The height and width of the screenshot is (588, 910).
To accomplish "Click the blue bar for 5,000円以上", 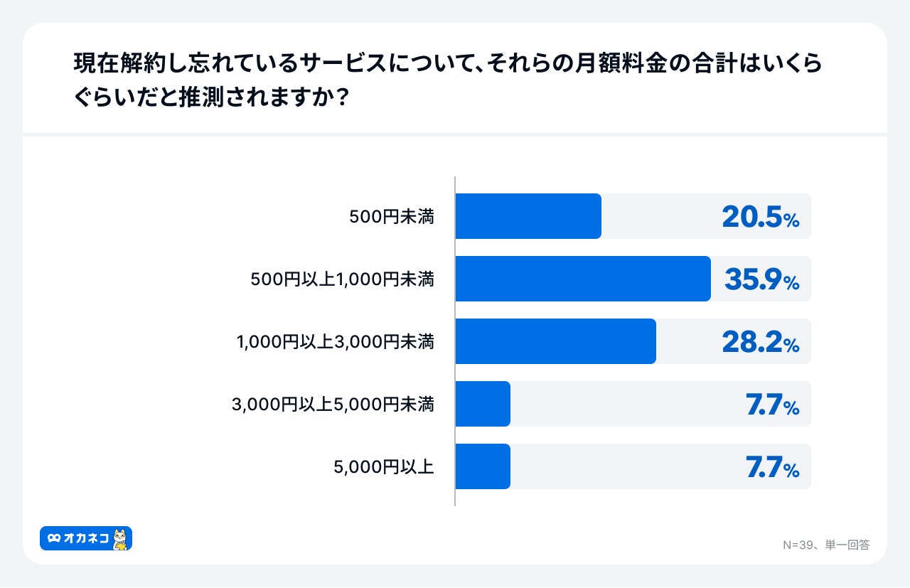I will [x=483, y=466].
